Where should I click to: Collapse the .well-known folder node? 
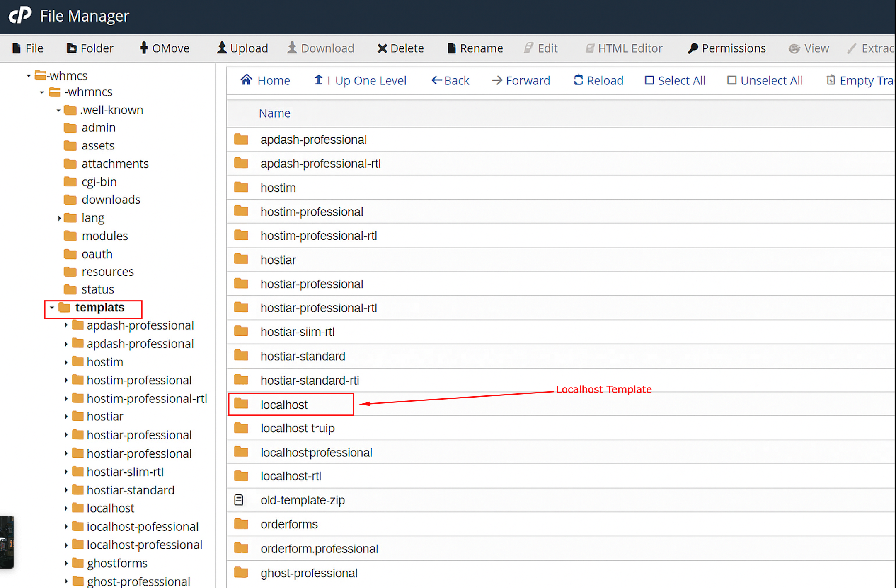(58, 110)
